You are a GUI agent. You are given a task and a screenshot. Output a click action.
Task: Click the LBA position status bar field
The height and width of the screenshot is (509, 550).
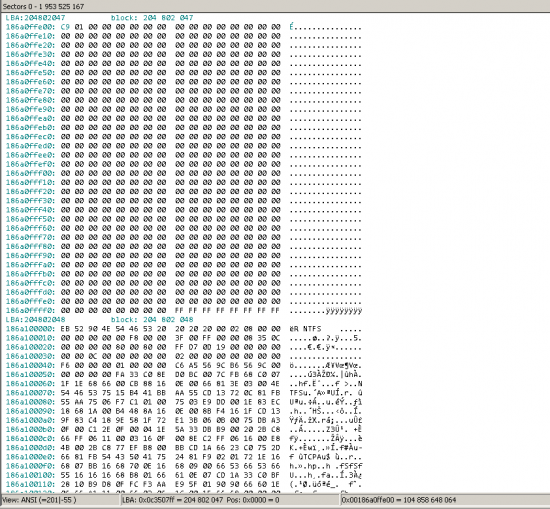[x=230, y=500]
